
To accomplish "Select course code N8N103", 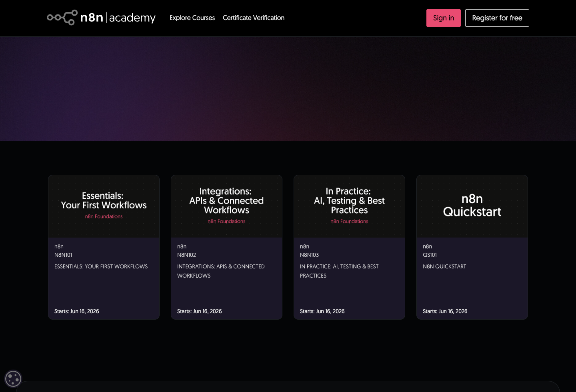I will tap(309, 255).
